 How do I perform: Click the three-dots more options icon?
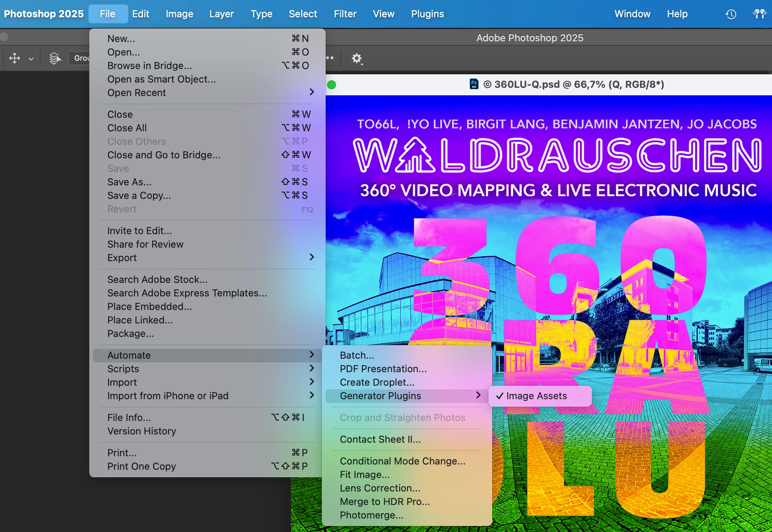click(330, 58)
